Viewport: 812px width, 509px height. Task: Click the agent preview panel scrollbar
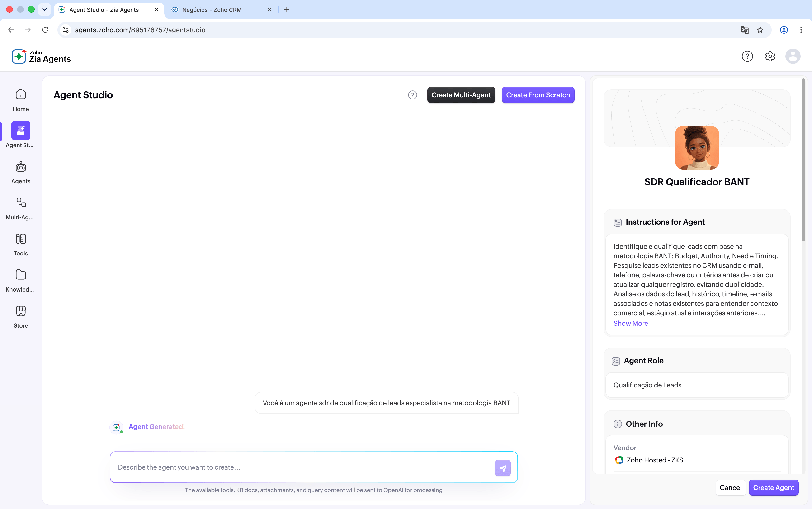point(803,160)
